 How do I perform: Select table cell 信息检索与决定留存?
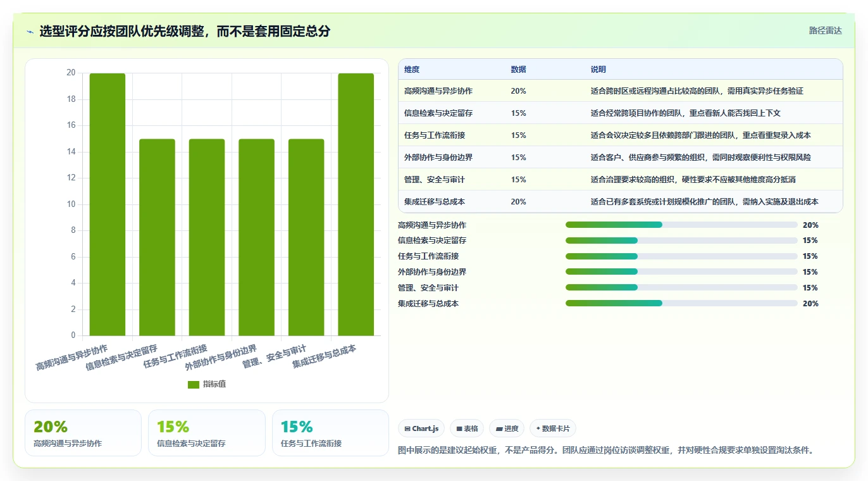pos(438,113)
